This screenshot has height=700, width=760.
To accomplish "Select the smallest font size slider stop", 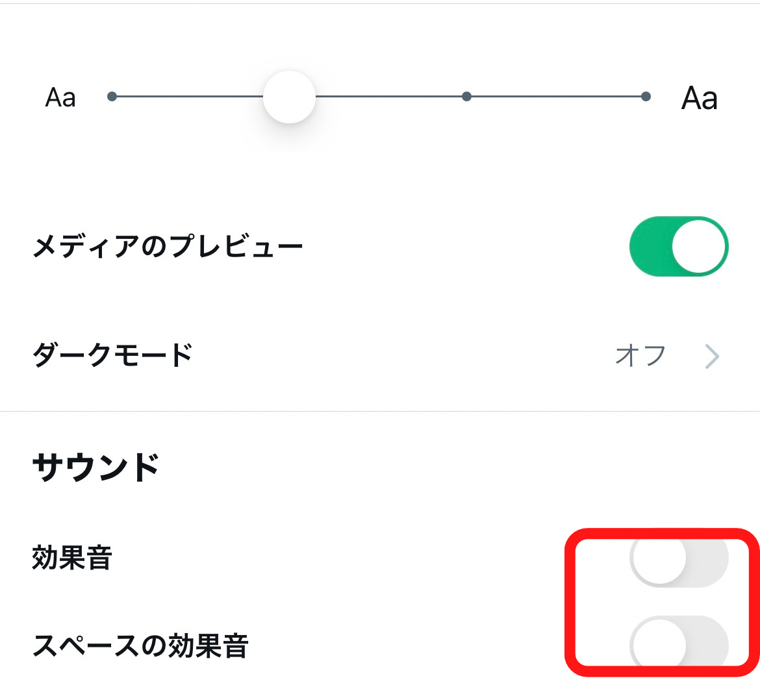I will [x=112, y=97].
